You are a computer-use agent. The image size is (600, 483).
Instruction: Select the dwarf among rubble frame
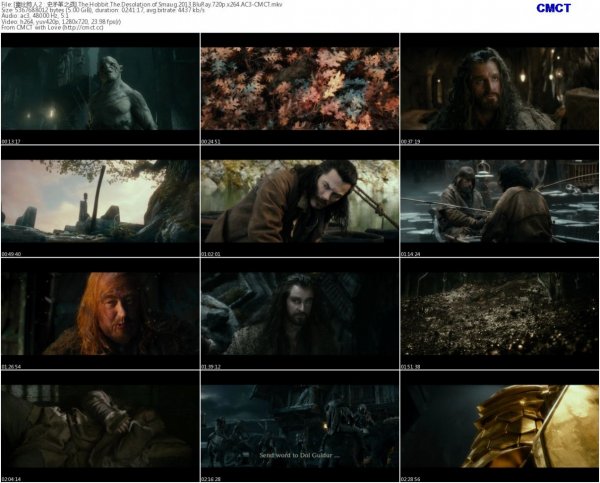click(300, 314)
